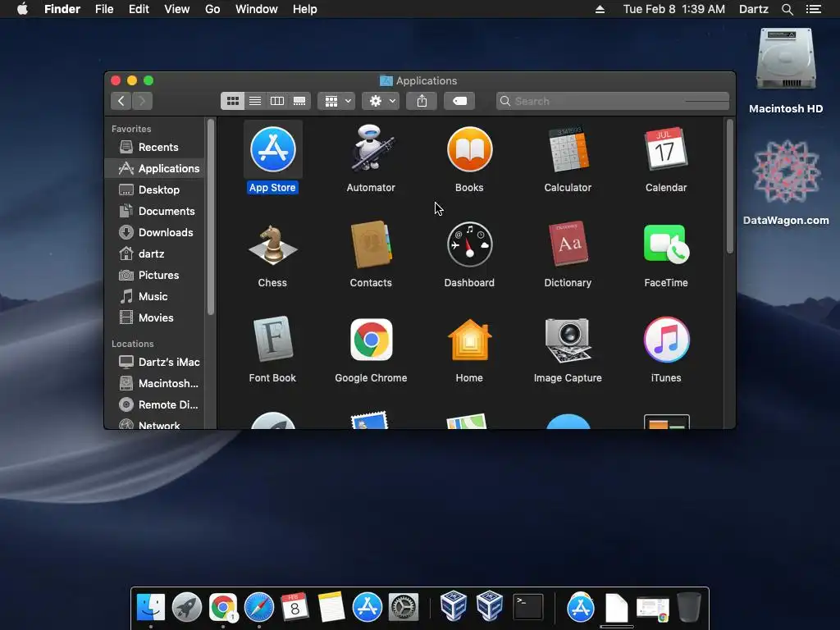Select the App Store application icon

(272, 149)
